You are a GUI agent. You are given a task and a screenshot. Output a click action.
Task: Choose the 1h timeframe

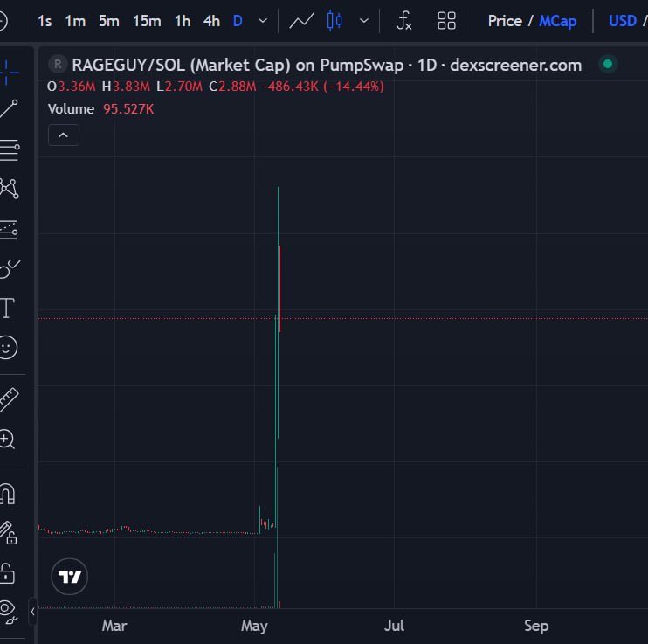click(x=183, y=21)
